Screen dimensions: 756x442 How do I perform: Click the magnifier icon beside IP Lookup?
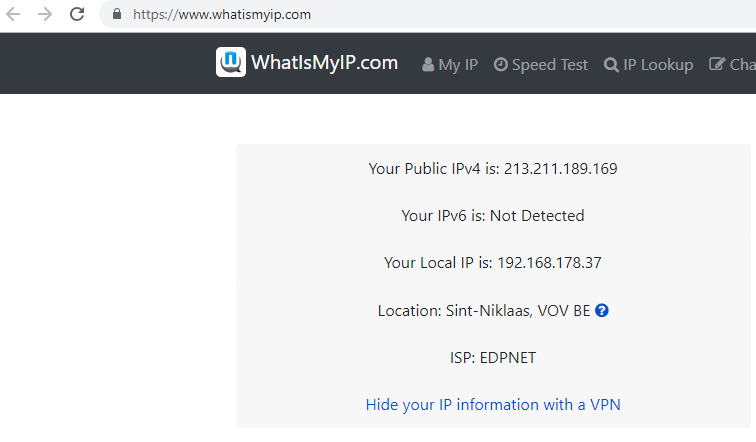611,64
